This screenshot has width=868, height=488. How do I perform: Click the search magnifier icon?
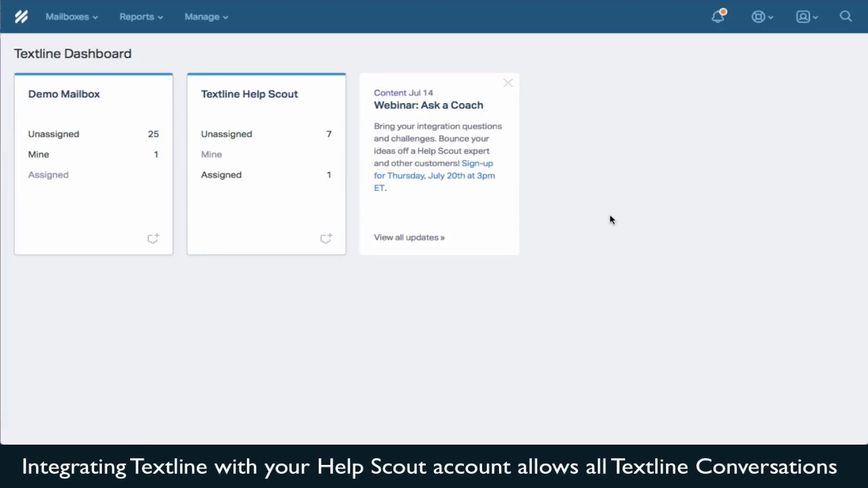click(846, 16)
